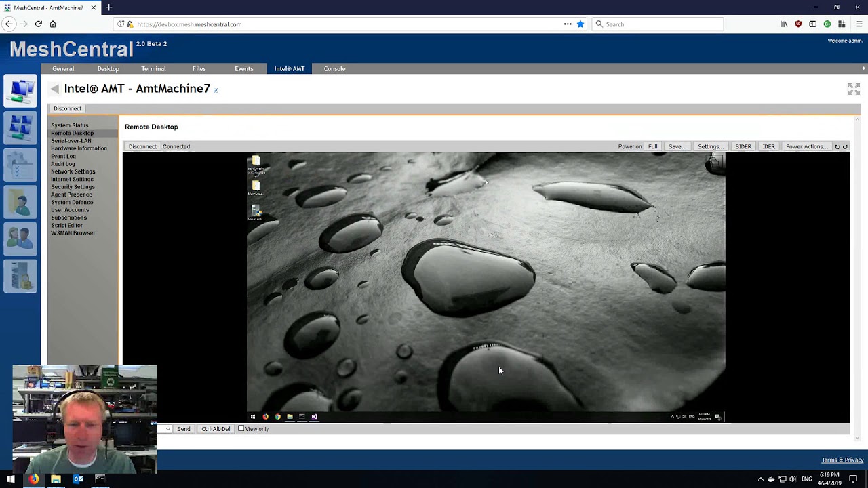Reload the page in Firefox
The width and height of the screenshot is (868, 488).
(39, 24)
